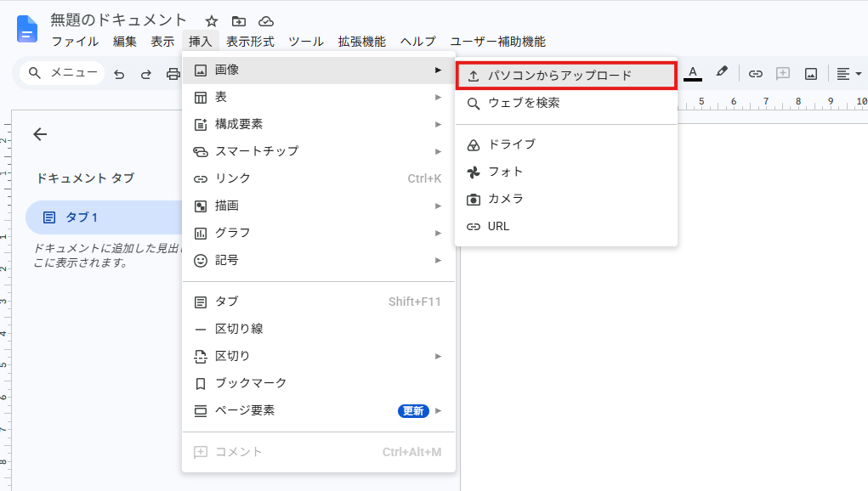This screenshot has height=491, width=868.
Task: Expand the ページ要素 submenu
Action: [319, 411]
